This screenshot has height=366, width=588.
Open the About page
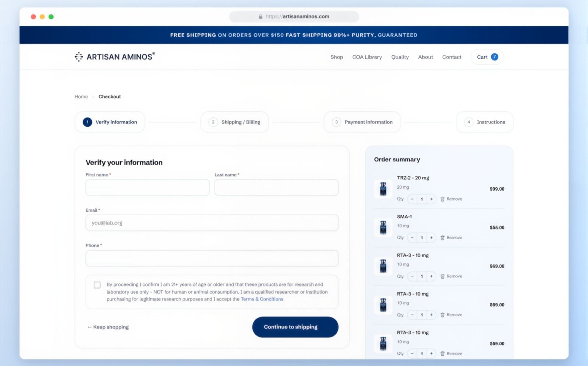(426, 57)
